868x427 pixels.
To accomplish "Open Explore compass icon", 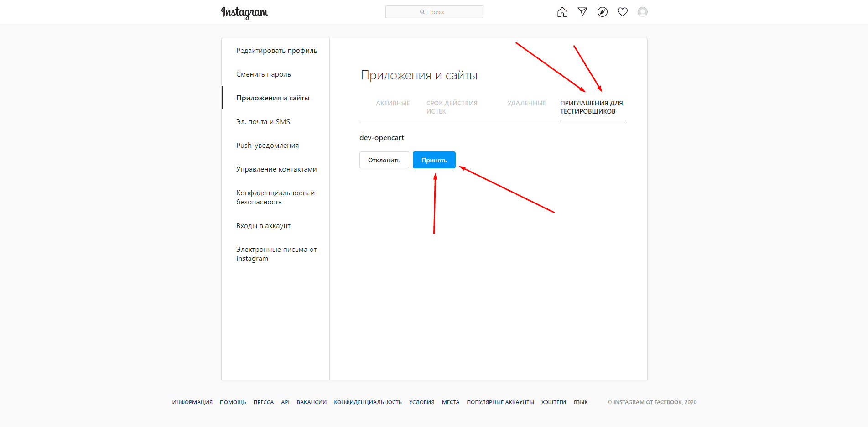I will (603, 12).
